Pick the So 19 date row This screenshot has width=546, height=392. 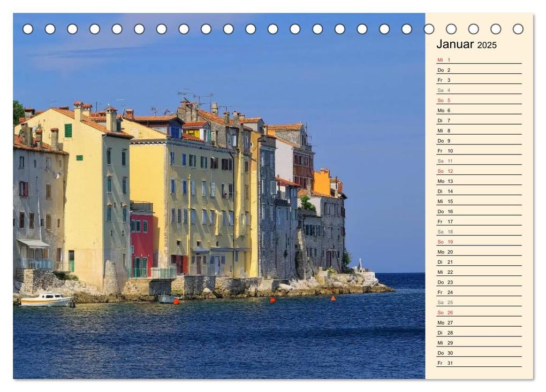pos(479,242)
